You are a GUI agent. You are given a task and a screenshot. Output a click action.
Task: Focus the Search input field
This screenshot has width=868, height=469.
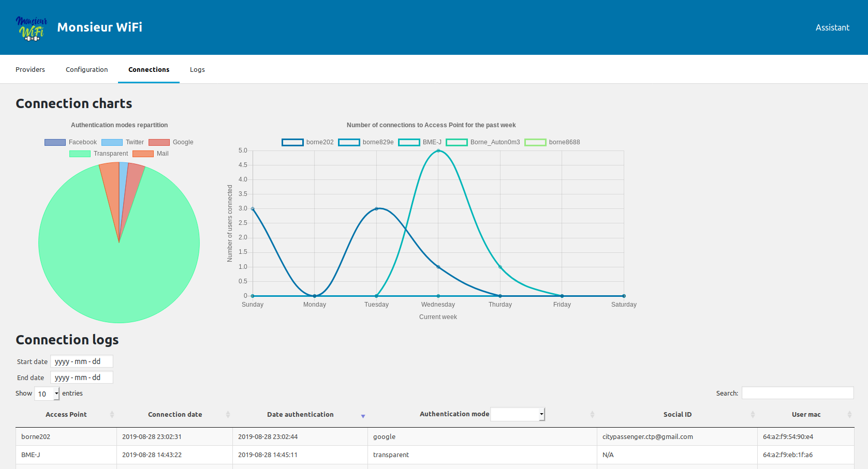(798, 393)
